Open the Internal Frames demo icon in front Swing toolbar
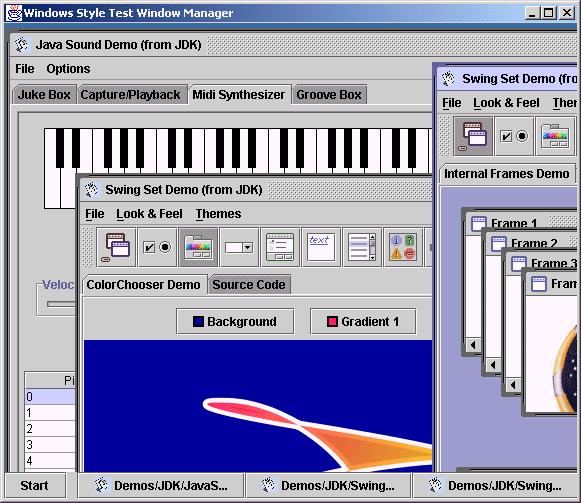581x503 pixels. coord(116,247)
